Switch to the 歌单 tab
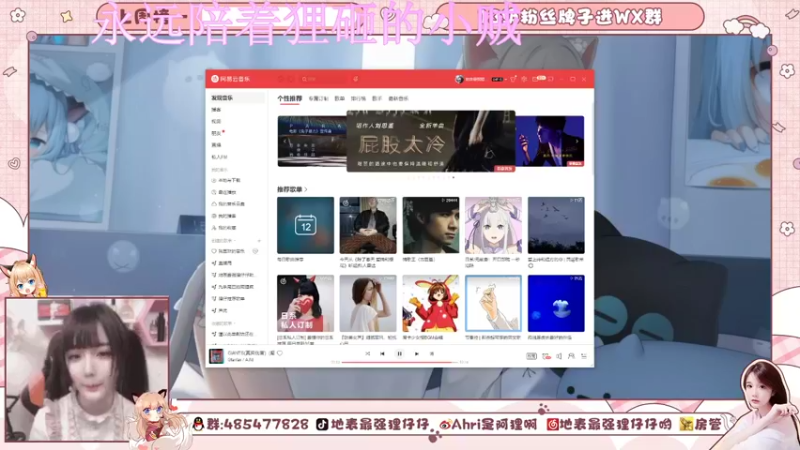Screen dimensions: 800x450 (340, 98)
